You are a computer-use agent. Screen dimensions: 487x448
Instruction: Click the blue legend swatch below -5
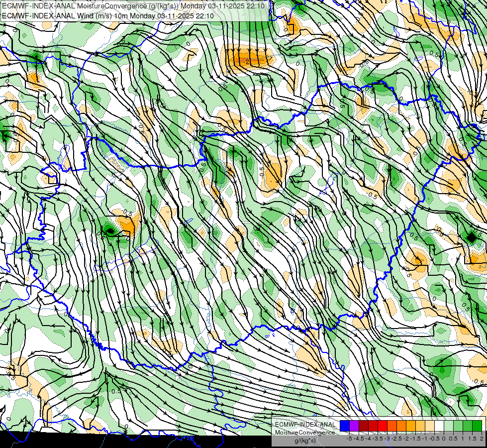[x=345, y=426]
